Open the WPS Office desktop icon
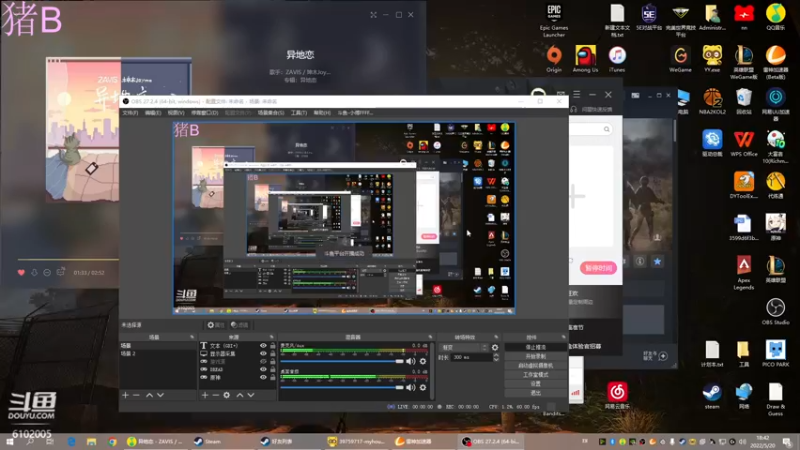This screenshot has height=450, width=800. (744, 143)
